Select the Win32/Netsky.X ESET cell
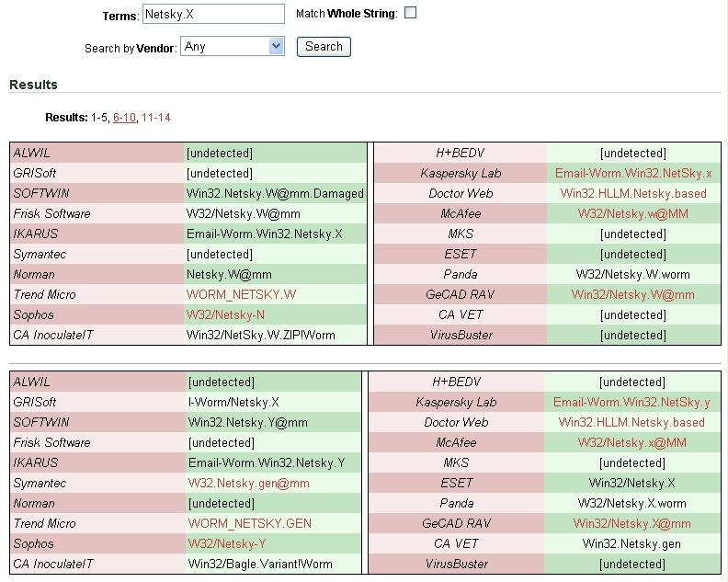 click(x=631, y=483)
